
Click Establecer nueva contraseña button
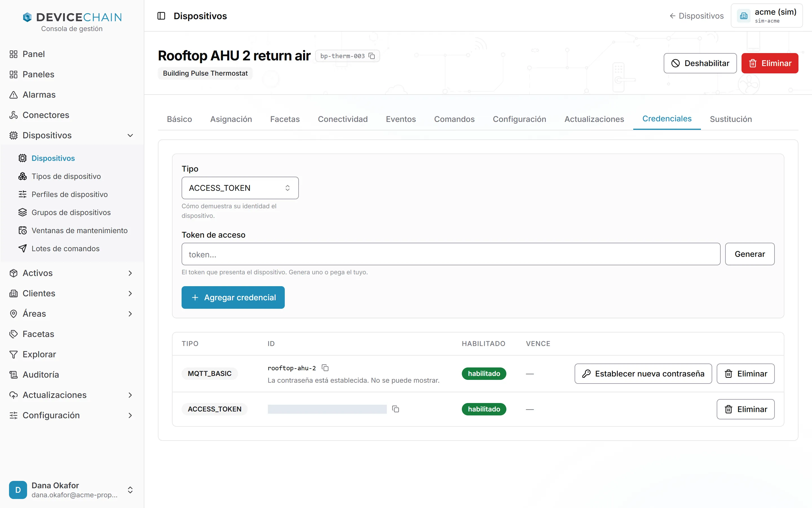643,374
